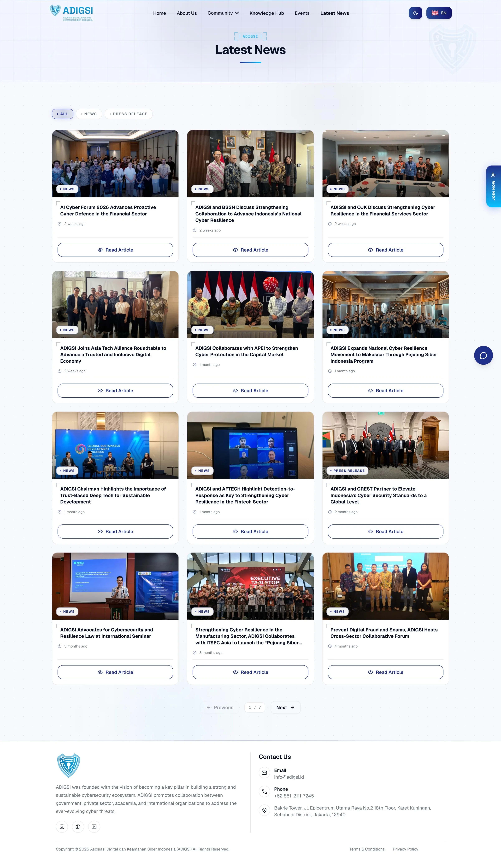Open AI Cyber Forum 2026 thumbnail image
Viewport: 501px width, 868px height.
[x=115, y=164]
